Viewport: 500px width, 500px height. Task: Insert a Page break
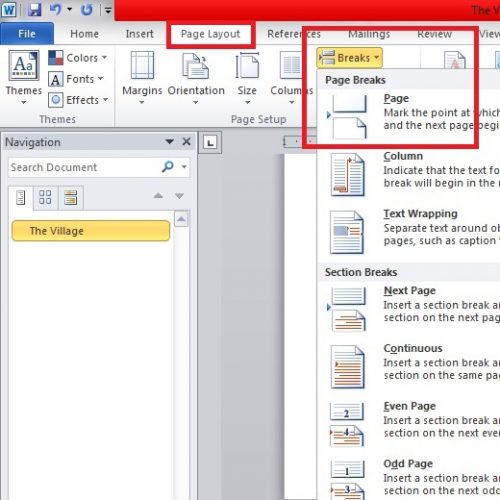(x=409, y=117)
